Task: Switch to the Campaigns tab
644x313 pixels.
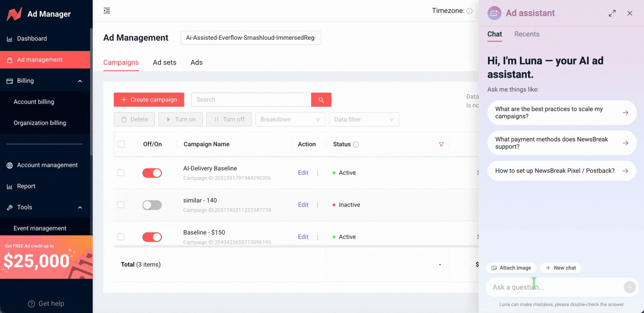Action: [x=121, y=63]
